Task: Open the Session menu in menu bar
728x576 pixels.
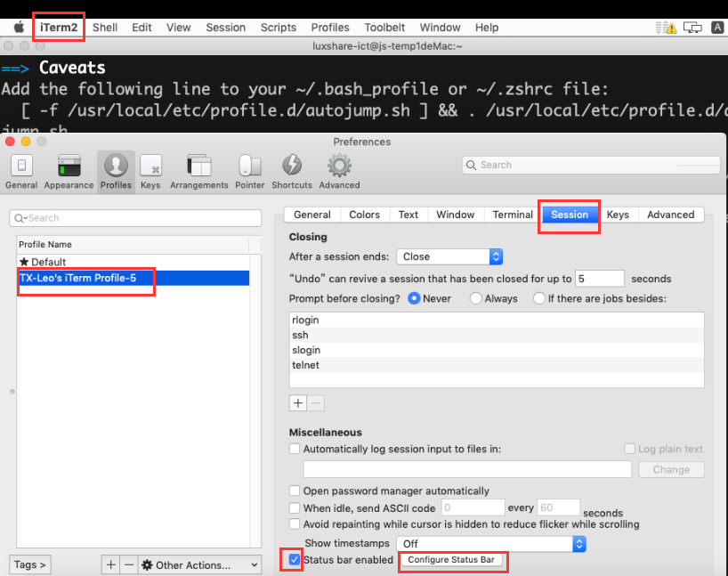Action: click(226, 28)
